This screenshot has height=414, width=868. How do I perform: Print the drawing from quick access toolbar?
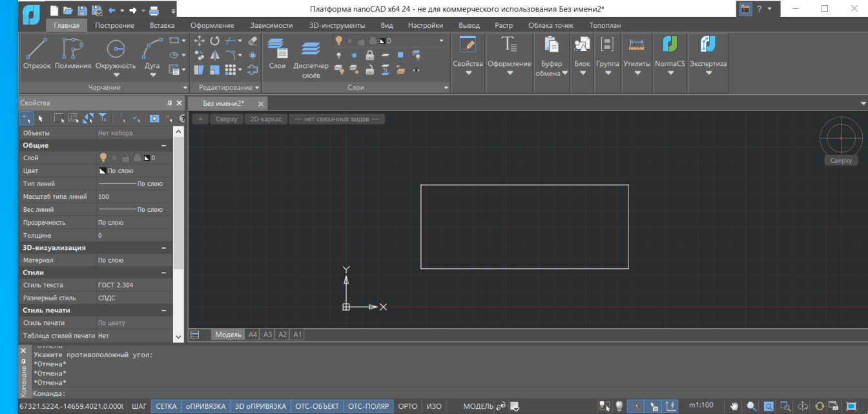click(154, 10)
